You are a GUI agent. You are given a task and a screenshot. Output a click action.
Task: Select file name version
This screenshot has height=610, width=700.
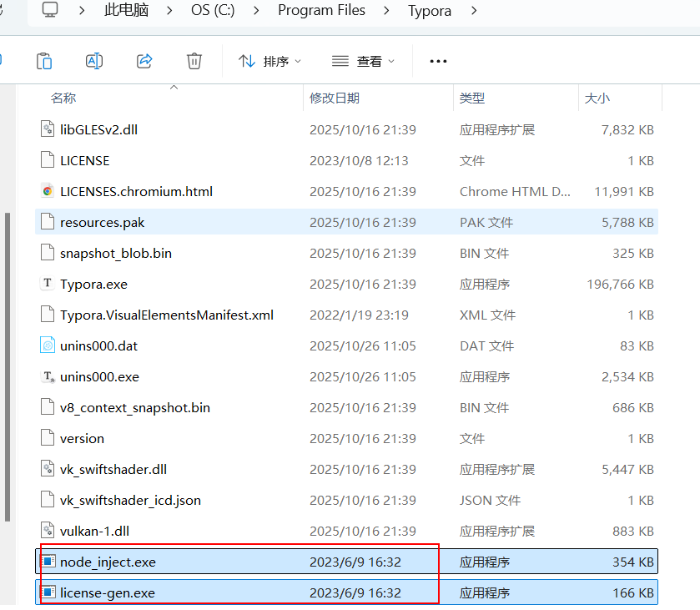(82, 439)
